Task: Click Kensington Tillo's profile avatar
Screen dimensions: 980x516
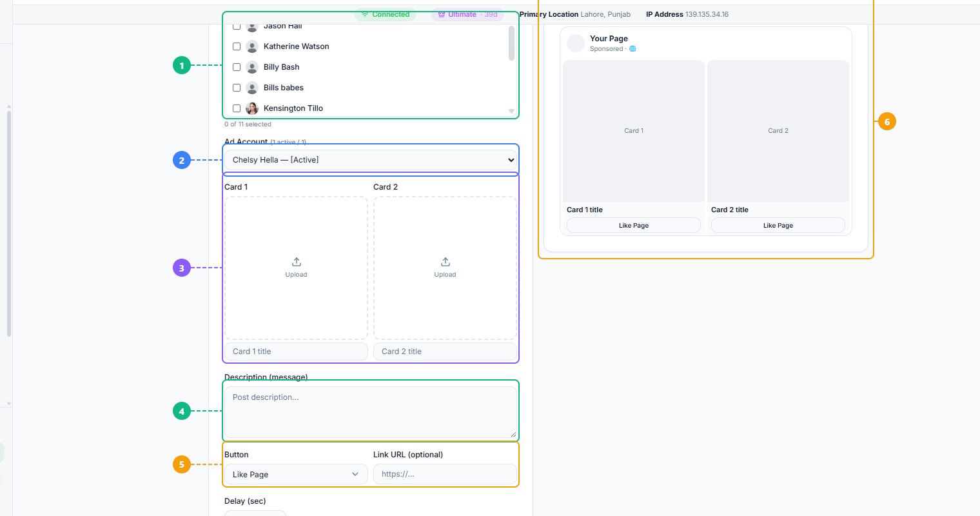Action: click(252, 108)
